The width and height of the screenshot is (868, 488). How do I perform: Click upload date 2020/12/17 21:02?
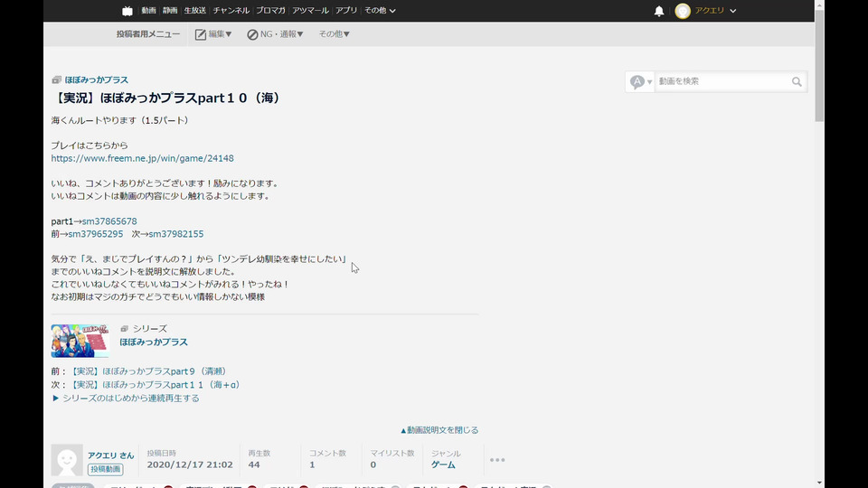pyautogui.click(x=190, y=465)
